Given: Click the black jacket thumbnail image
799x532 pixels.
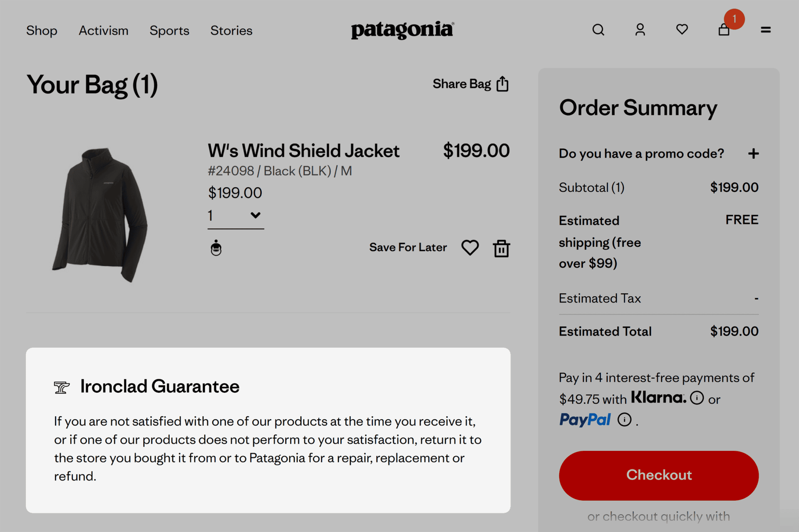Looking at the screenshot, I should (100, 215).
